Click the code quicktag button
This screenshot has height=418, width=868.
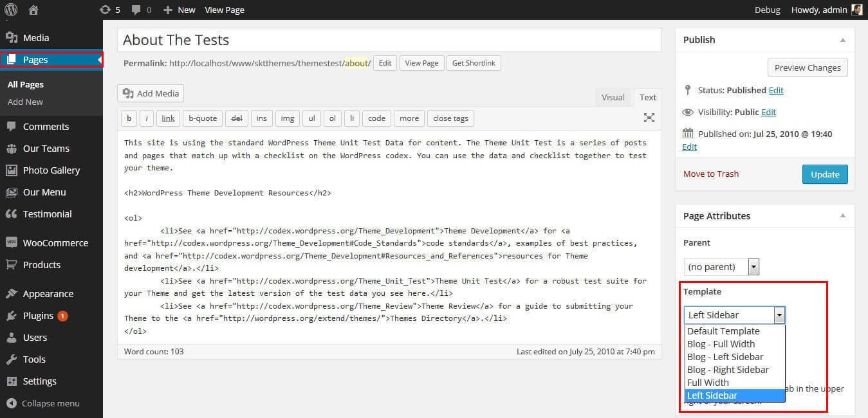[377, 118]
